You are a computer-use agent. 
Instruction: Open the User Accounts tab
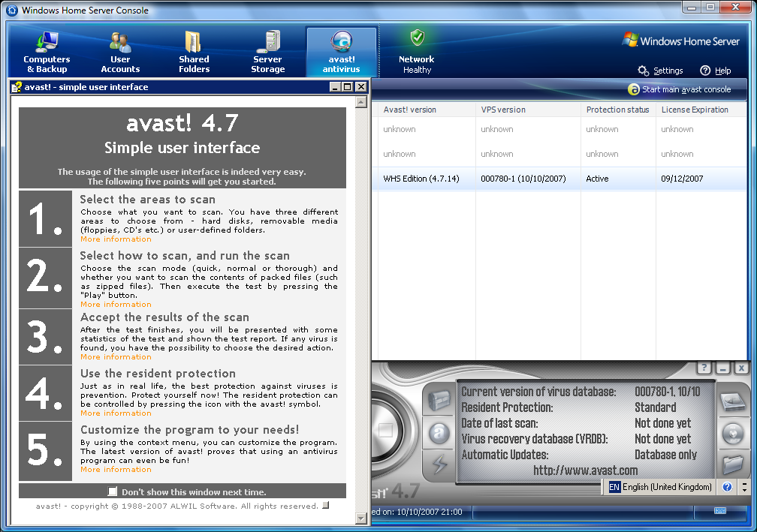[120, 52]
